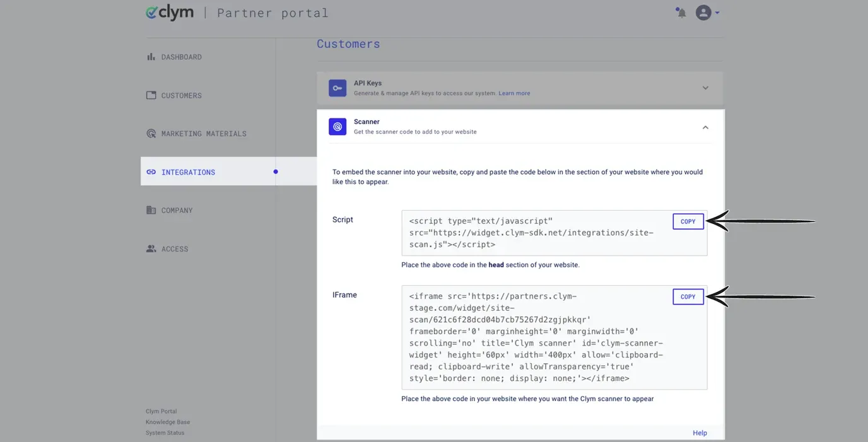
Task: Open System Status footer link
Action: click(x=165, y=433)
